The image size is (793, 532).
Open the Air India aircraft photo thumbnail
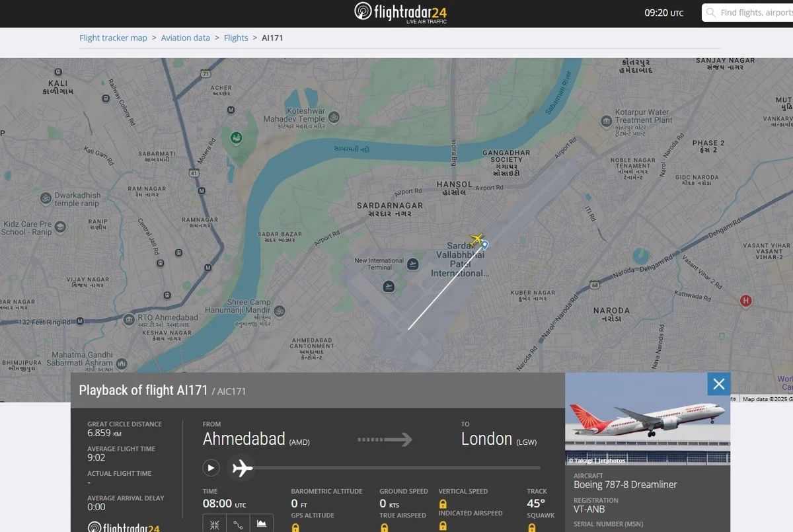pyautogui.click(x=648, y=419)
